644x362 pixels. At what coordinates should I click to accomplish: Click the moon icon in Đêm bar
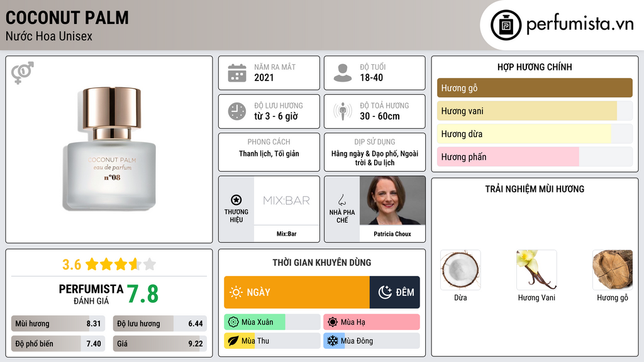click(385, 292)
